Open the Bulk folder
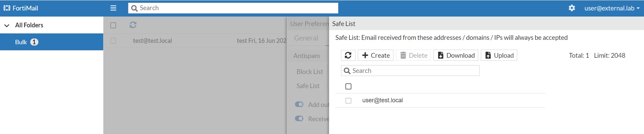 [51, 42]
